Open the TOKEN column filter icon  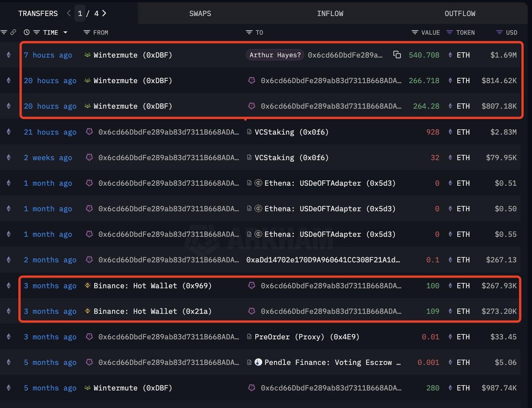pos(450,32)
